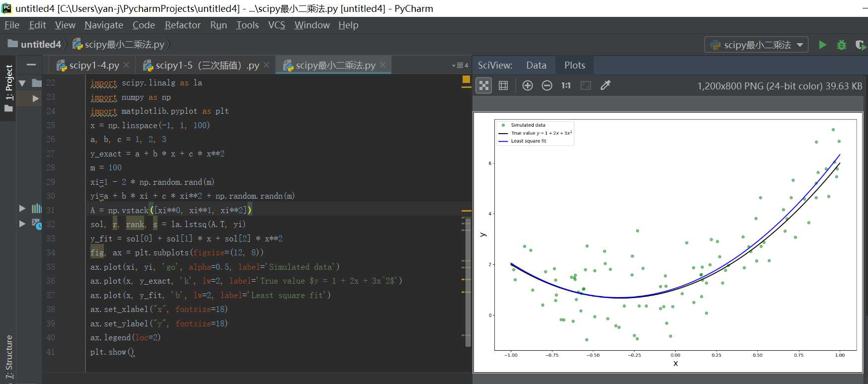Open the Edit menu
The width and height of the screenshot is (868, 384).
point(37,25)
